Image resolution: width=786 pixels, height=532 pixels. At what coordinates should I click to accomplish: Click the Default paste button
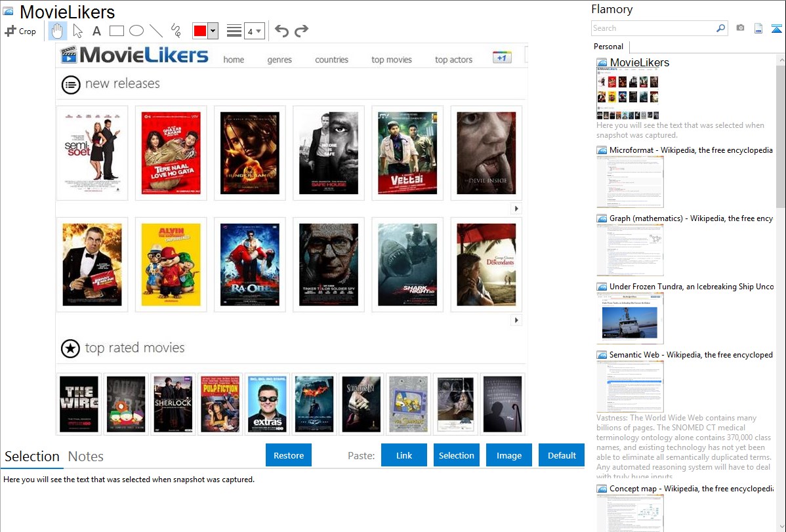562,455
